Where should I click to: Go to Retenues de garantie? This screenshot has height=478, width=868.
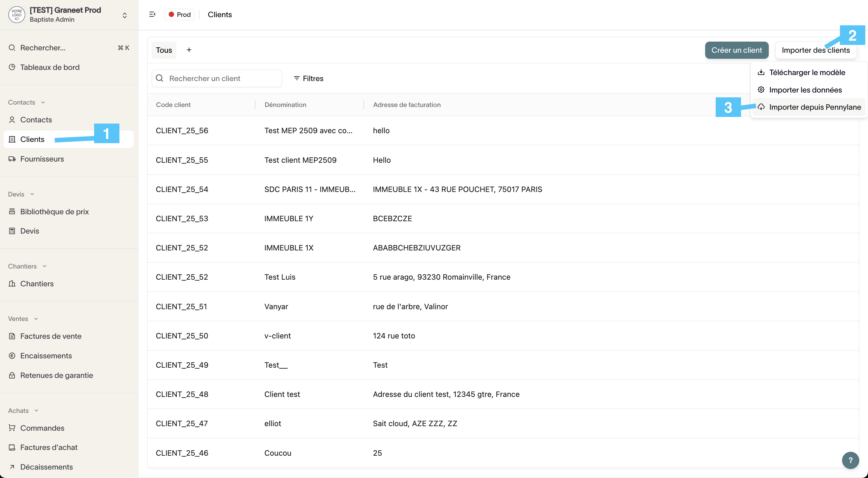click(x=56, y=375)
